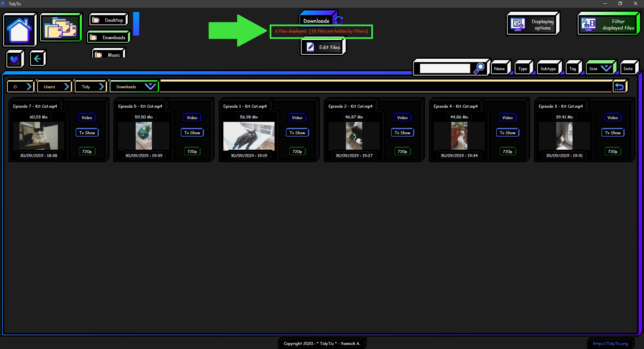Select the Downloads title tab
This screenshot has height=349, width=644.
pyautogui.click(x=316, y=20)
